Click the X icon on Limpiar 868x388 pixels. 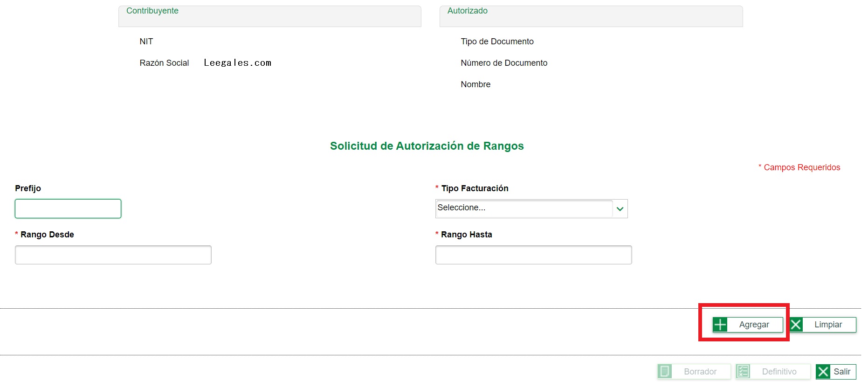796,325
